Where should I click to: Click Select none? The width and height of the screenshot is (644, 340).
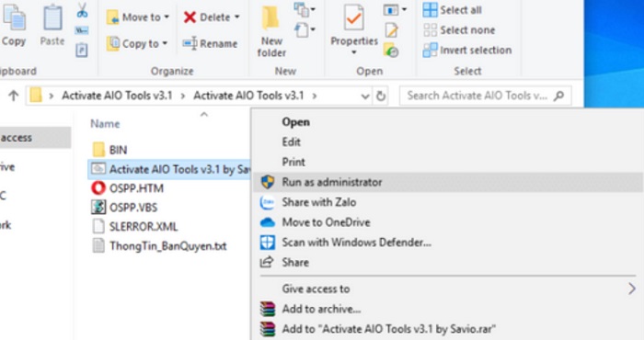tap(459, 30)
